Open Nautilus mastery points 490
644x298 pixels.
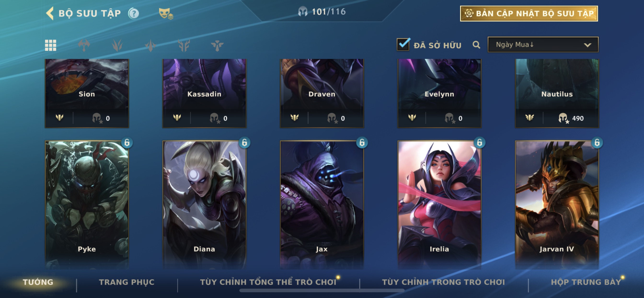click(x=571, y=118)
